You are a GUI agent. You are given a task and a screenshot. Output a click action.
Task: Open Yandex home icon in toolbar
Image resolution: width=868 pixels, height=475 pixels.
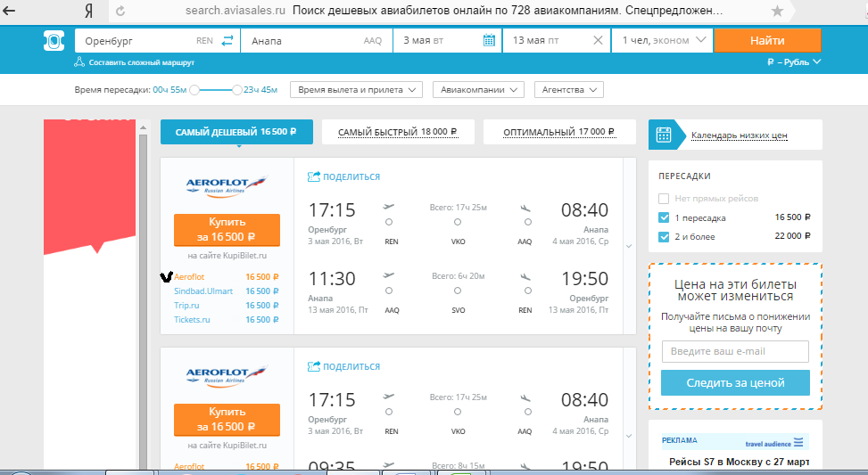click(x=88, y=11)
